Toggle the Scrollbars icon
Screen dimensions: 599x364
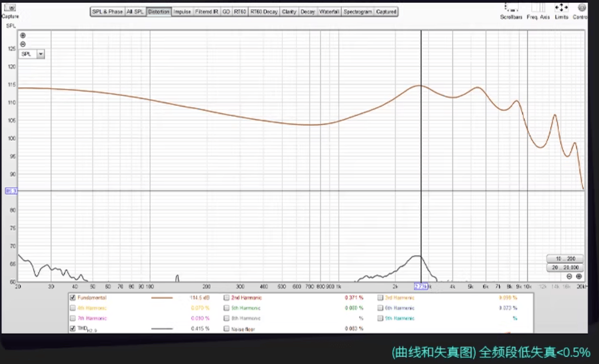511,7
